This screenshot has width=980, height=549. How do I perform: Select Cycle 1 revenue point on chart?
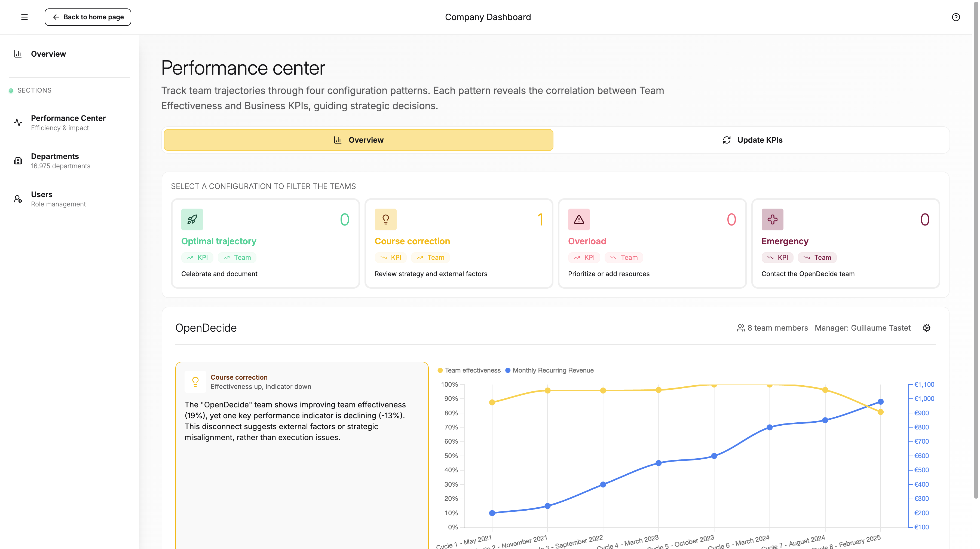point(492,513)
